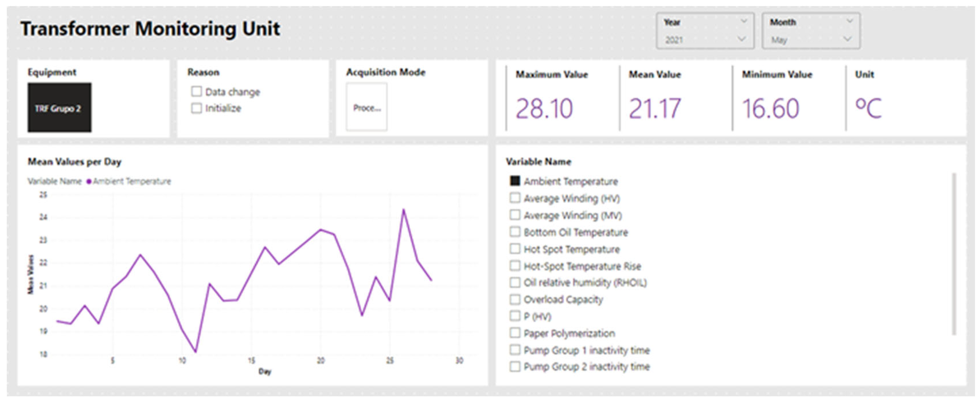The image size is (980, 403).
Task: Select Average Winding (MV) variable
Action: click(515, 215)
